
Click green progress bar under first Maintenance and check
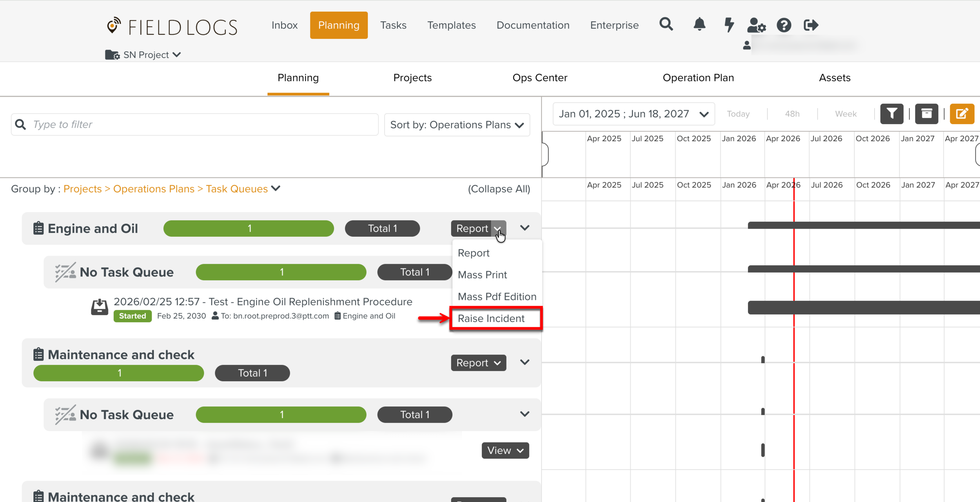pos(119,373)
